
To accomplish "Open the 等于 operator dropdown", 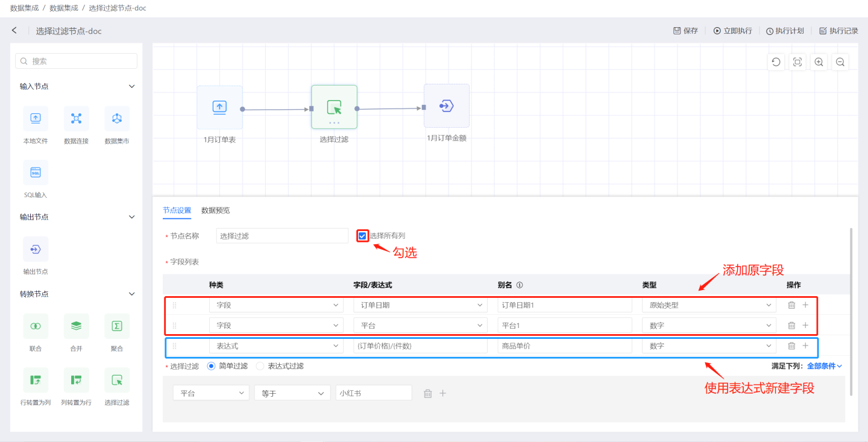I will coord(292,393).
